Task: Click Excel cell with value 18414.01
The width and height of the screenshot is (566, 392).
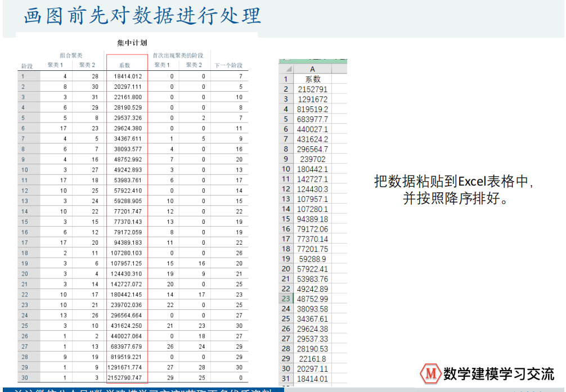Action: (x=313, y=379)
